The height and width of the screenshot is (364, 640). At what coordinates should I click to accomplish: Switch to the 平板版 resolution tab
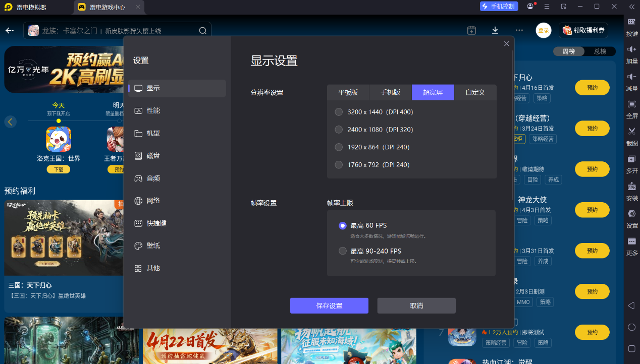tap(348, 92)
